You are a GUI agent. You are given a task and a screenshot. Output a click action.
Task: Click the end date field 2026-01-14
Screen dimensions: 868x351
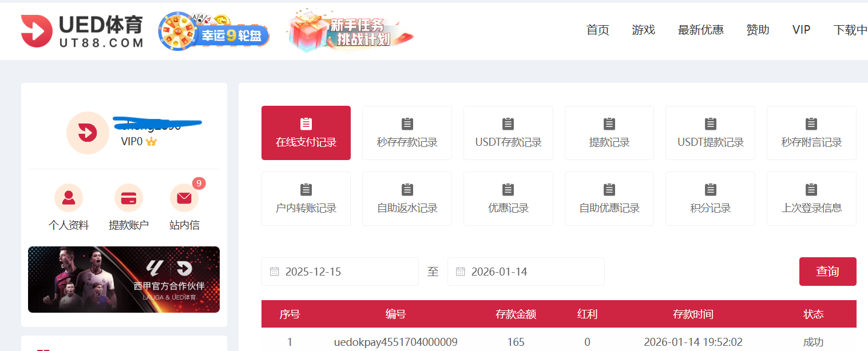(526, 272)
